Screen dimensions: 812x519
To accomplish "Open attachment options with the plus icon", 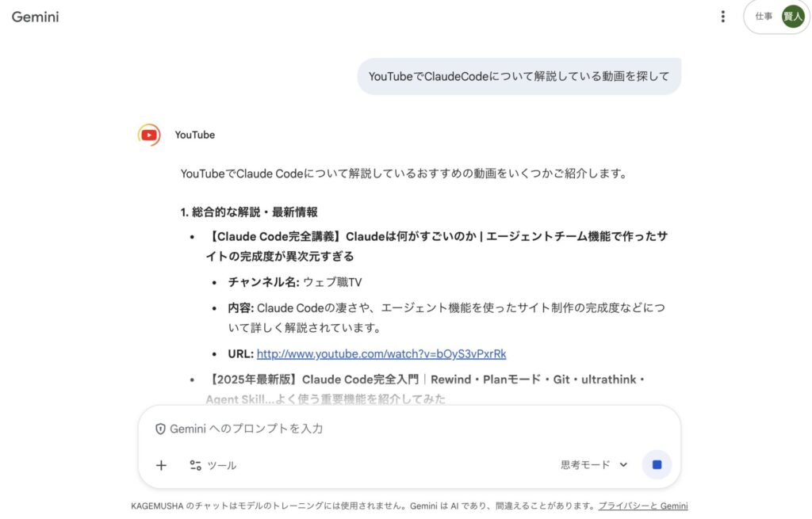I will [x=162, y=465].
